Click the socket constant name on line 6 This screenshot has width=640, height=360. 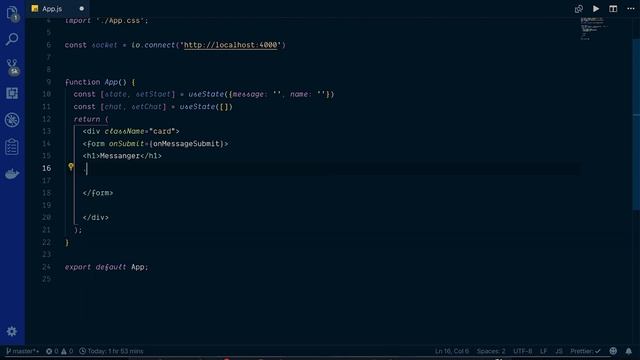[x=104, y=45]
